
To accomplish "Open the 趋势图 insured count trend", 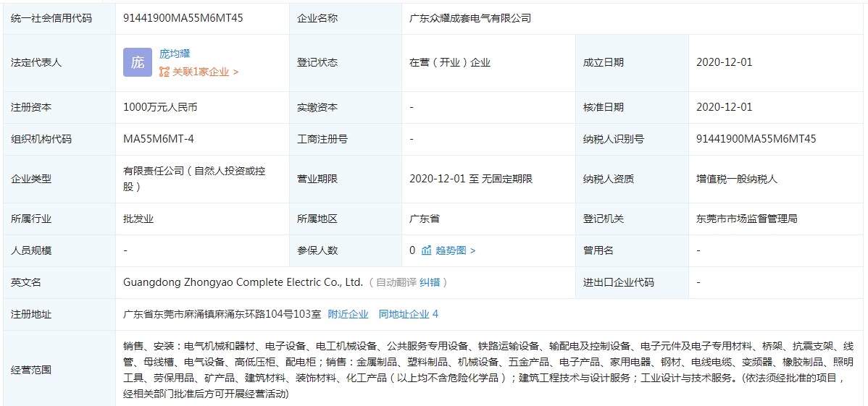I will (x=454, y=250).
